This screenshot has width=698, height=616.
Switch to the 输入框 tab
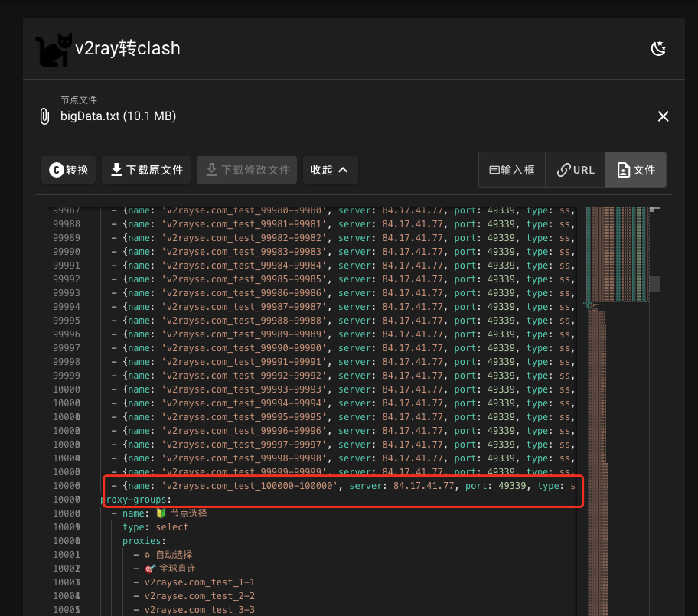pos(511,170)
